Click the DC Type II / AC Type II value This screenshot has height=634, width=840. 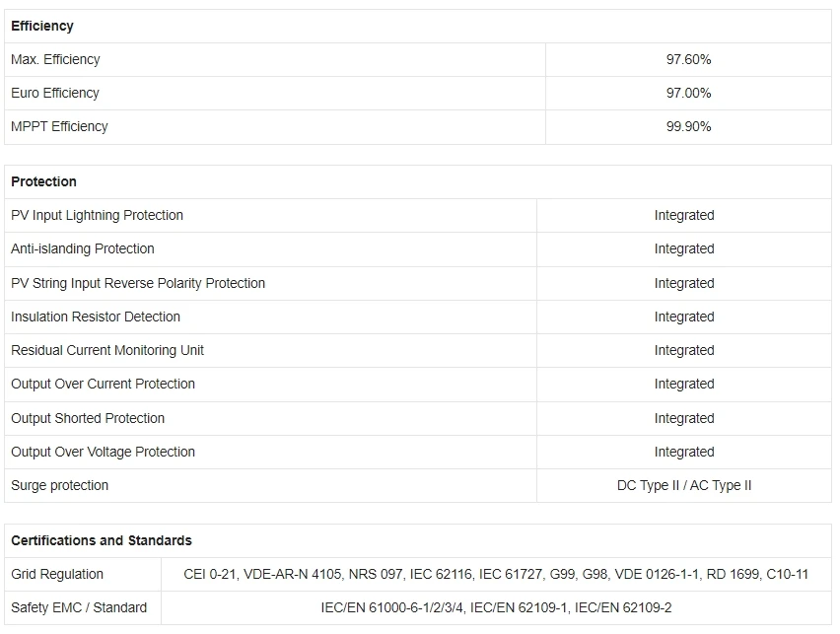coord(684,485)
